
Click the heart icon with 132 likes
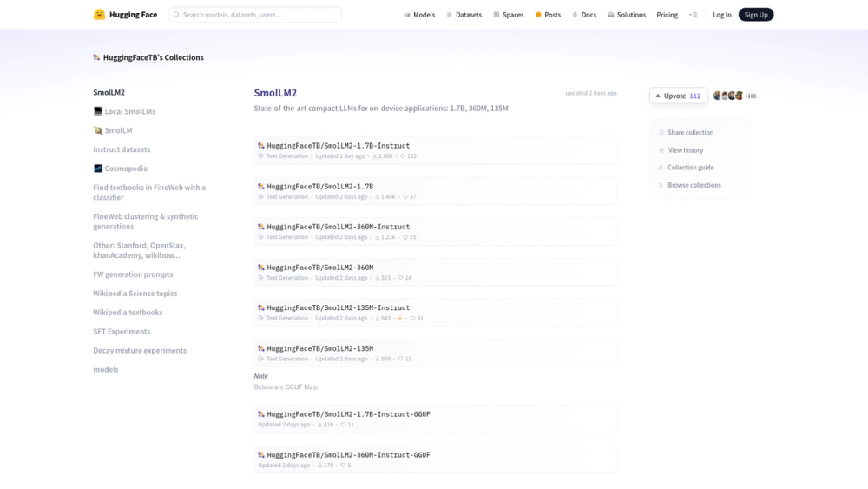point(403,156)
